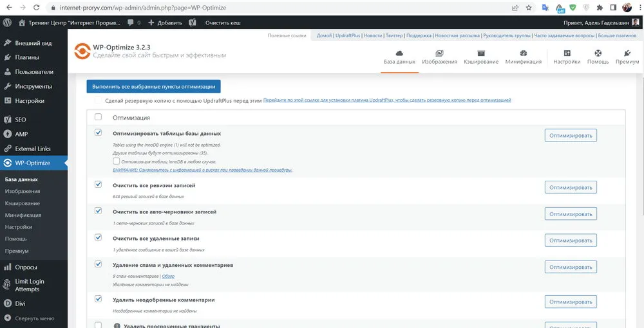Toggle the select-all Оптимизация checkbox
The width and height of the screenshot is (644, 328).
click(98, 117)
